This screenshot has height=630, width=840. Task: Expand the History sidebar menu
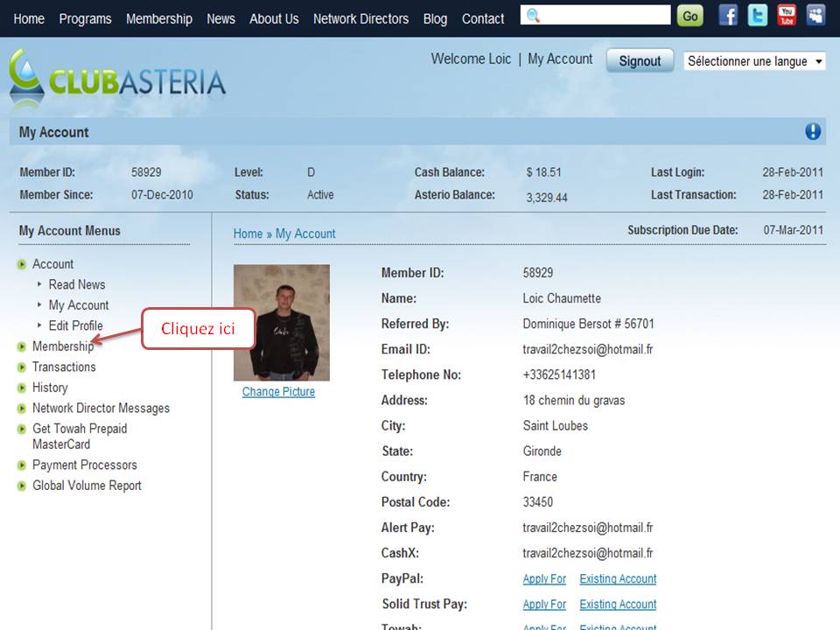tap(50, 388)
